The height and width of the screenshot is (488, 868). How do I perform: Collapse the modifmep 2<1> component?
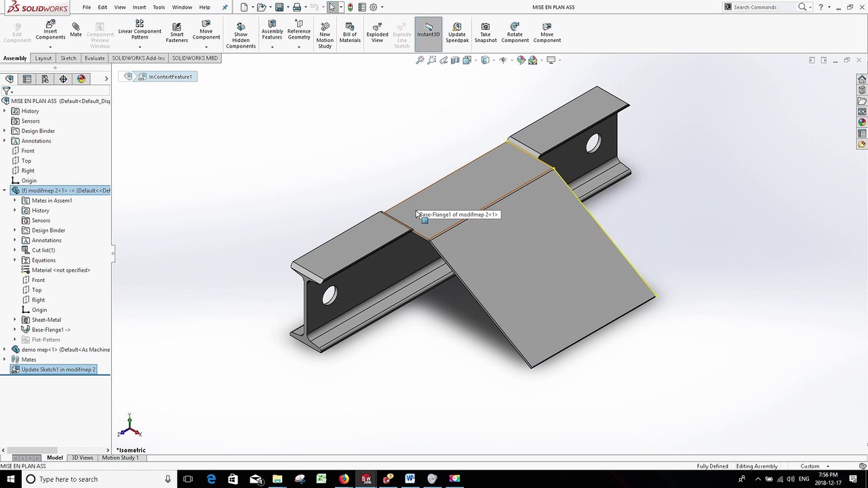coord(5,190)
